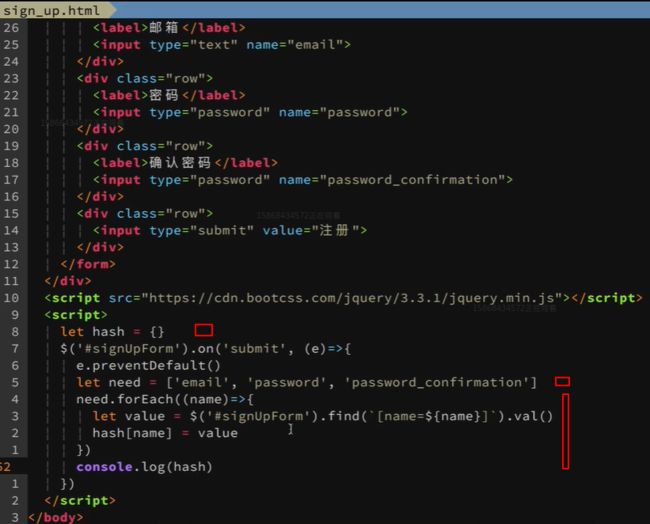Click the 密码 label line
Screen dimensions: 650x524
point(169,95)
